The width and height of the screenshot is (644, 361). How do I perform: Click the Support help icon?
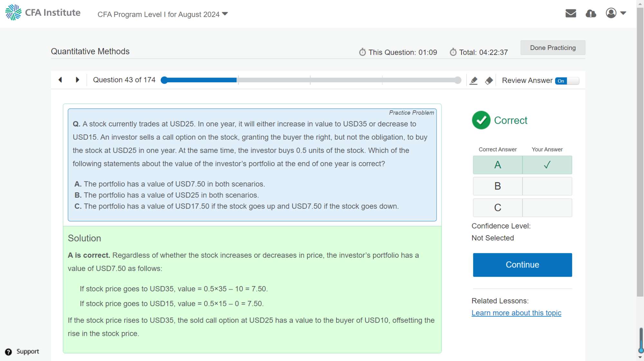(9, 352)
